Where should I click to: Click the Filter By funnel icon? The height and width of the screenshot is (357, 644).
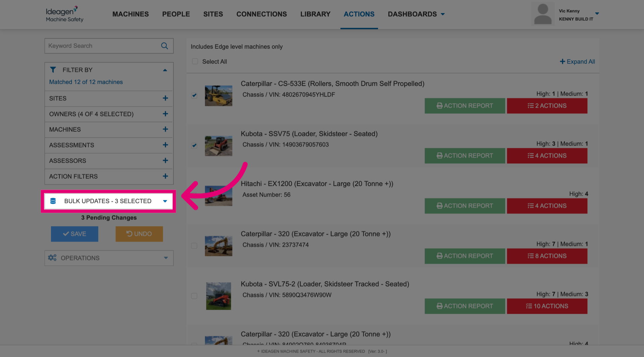(x=53, y=70)
